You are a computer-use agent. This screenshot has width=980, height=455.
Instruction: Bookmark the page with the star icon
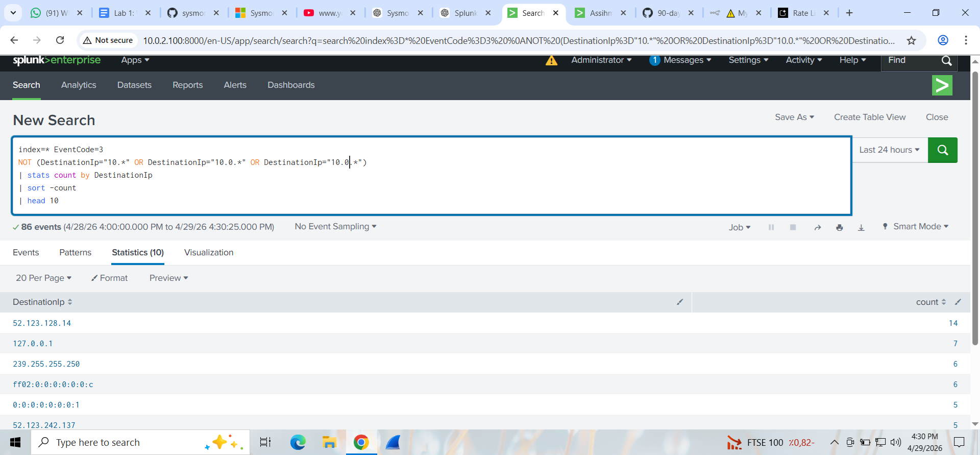(x=911, y=40)
